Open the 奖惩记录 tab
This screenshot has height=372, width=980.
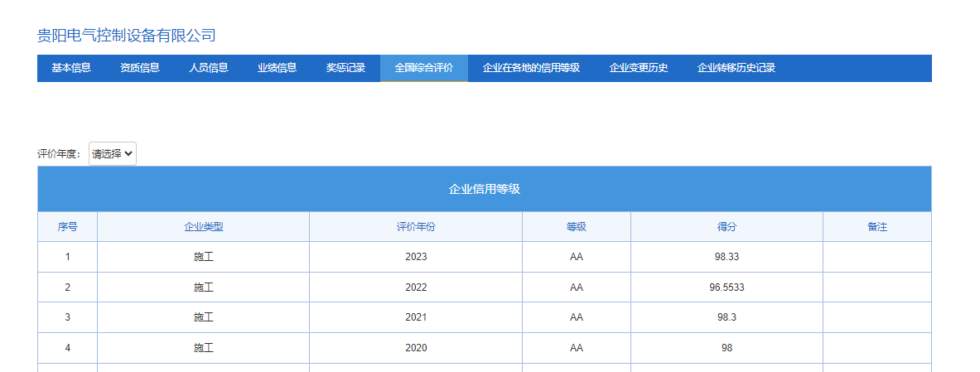coord(345,68)
